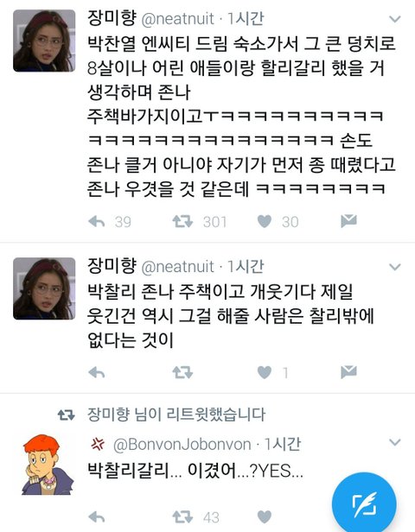
Task: Expand options chevron on the second tweet
Action: tap(394, 267)
